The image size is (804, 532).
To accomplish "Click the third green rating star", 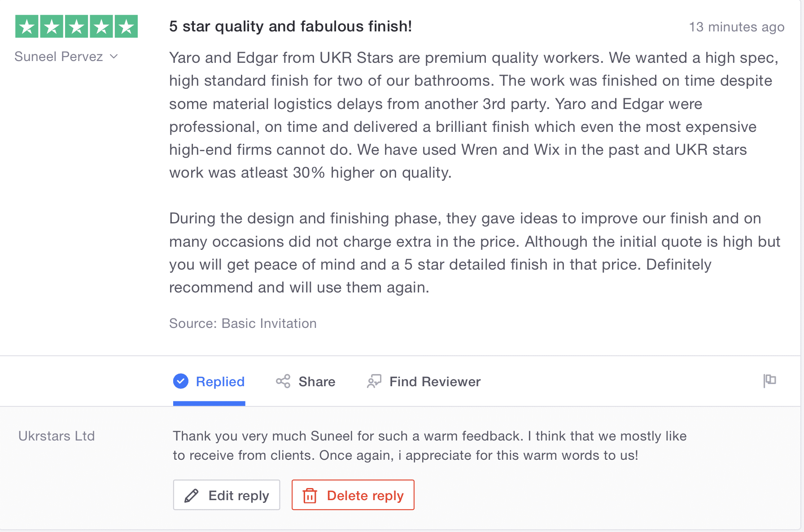I will [77, 26].
